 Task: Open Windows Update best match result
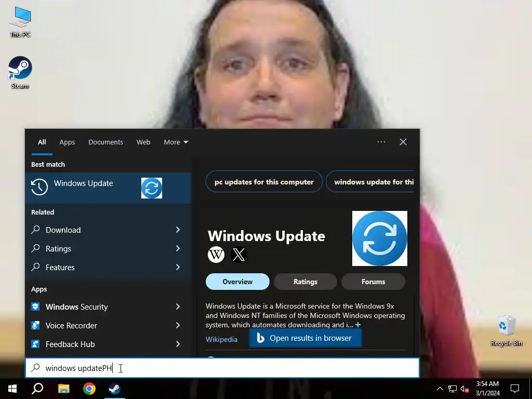coord(108,188)
